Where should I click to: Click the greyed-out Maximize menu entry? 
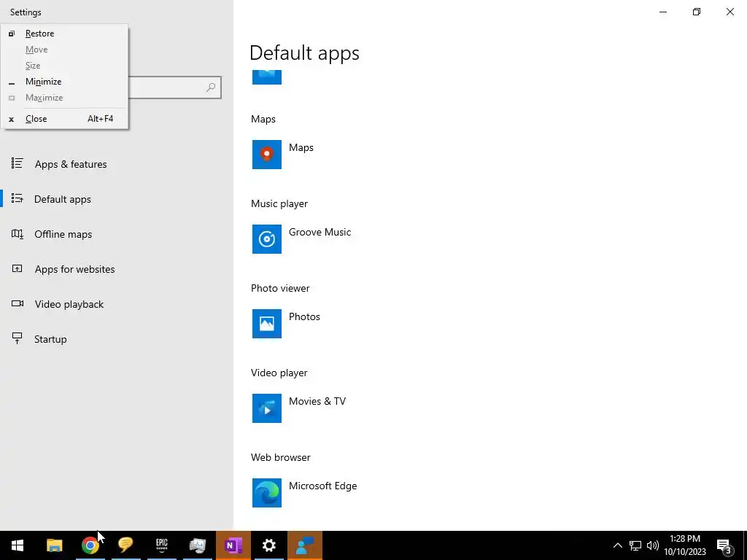tap(64, 98)
